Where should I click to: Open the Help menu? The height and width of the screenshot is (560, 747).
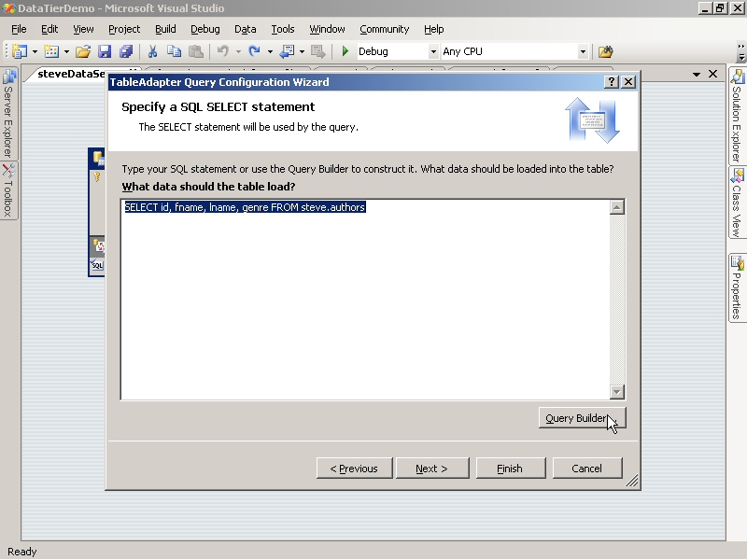[434, 29]
